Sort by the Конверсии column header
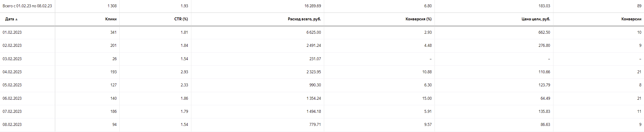 click(x=631, y=19)
